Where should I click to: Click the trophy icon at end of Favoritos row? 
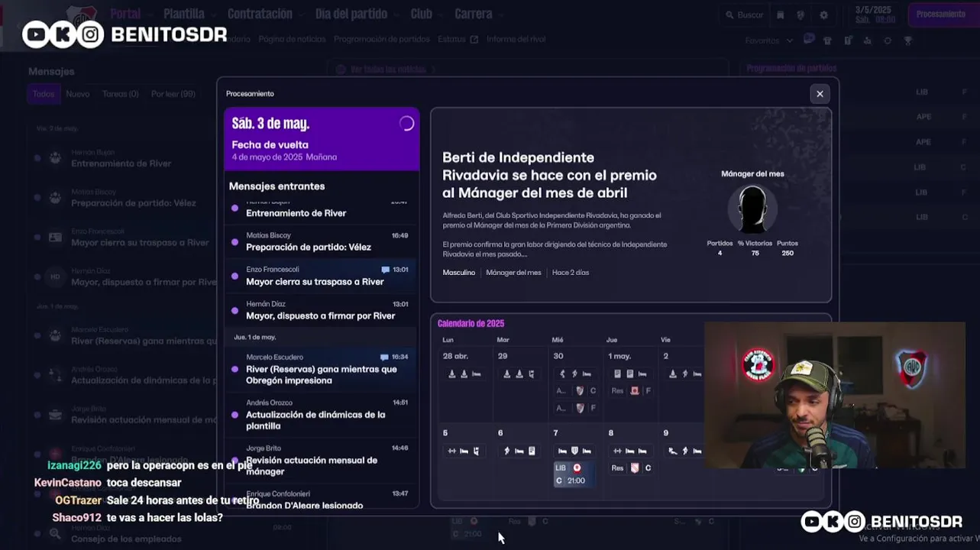click(907, 40)
